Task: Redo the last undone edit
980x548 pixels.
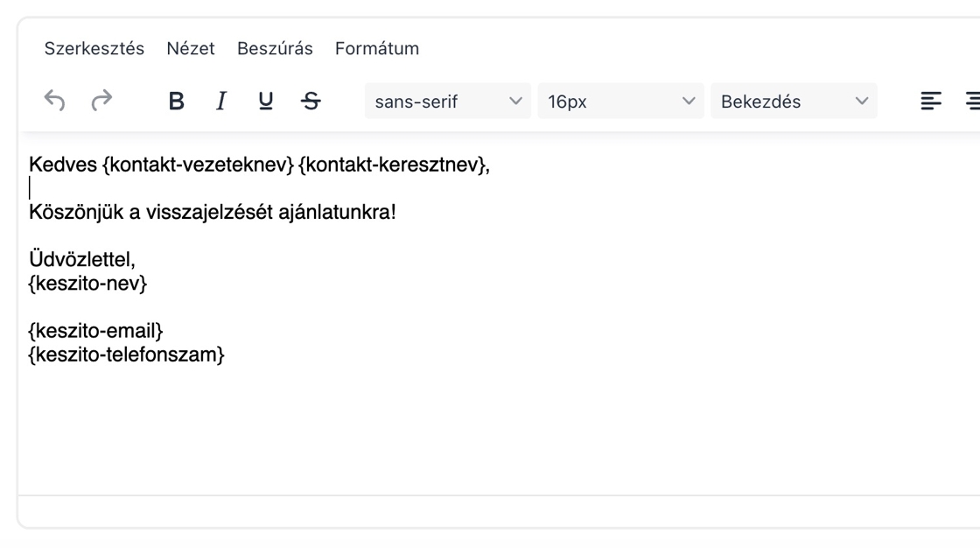Action: (101, 102)
